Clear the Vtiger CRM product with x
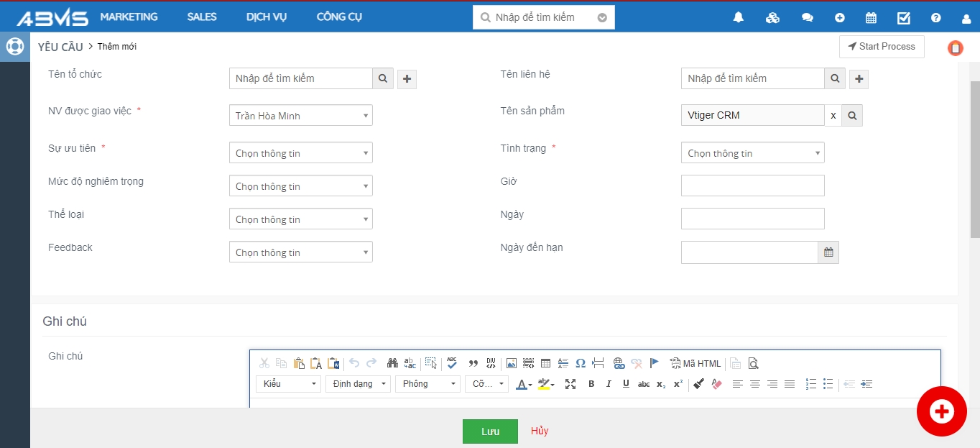980x448 pixels. pyautogui.click(x=833, y=115)
